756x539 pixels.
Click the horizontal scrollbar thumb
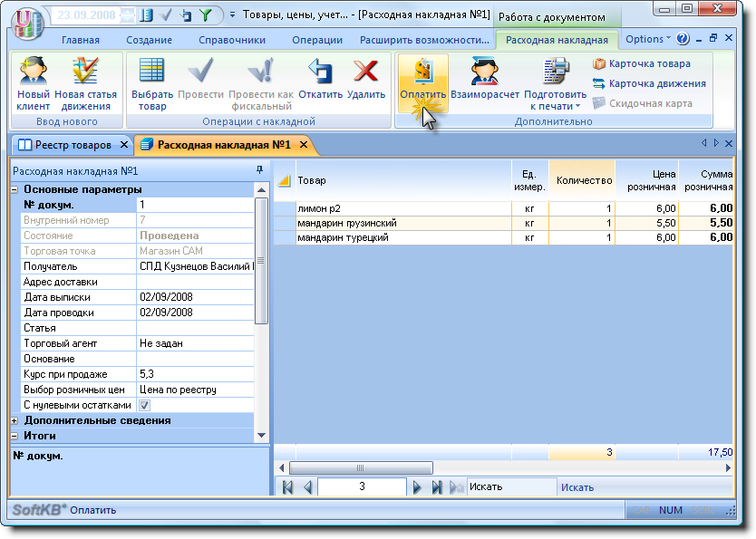pos(361,467)
